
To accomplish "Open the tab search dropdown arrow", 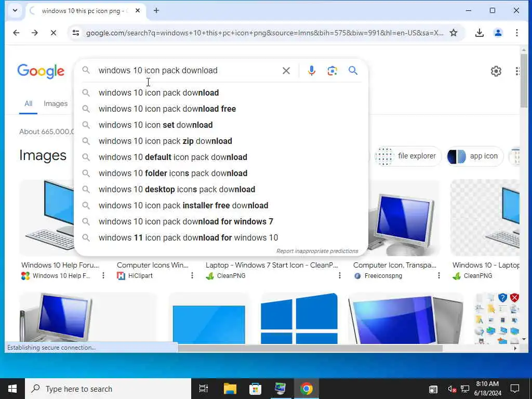I will coord(15,10).
